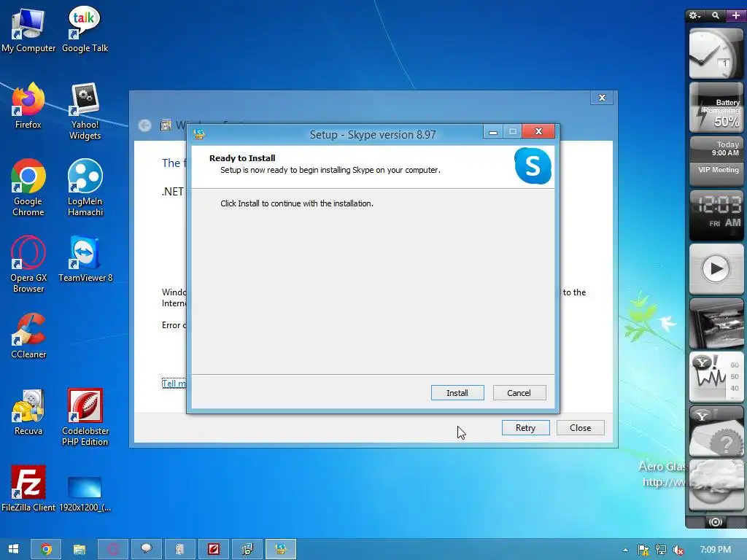Click the Action Center flag tray icon
Screen dimensions: 747x560
643,550
